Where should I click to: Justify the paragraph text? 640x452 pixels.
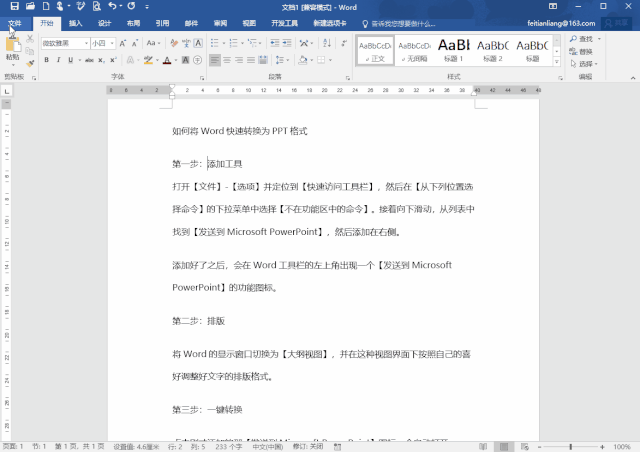click(x=251, y=60)
